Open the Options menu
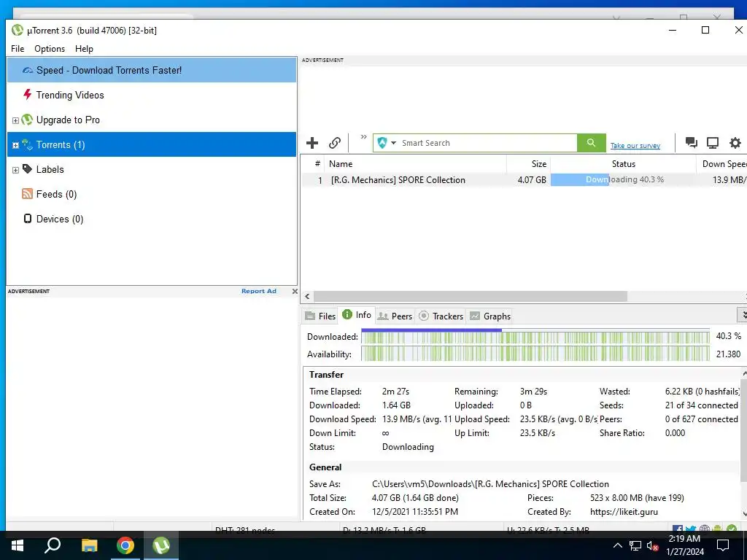The image size is (747, 560). point(50,49)
